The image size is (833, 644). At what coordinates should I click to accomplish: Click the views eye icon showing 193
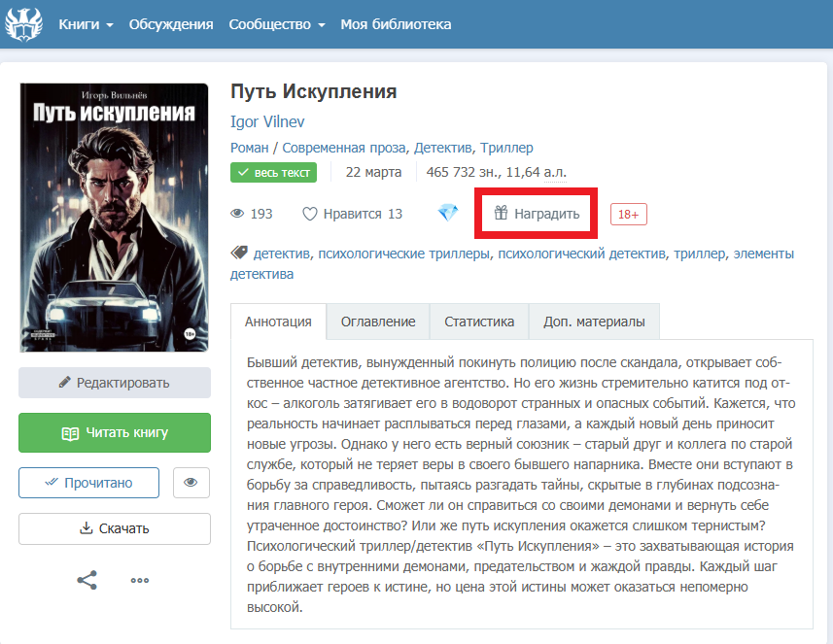(x=236, y=214)
